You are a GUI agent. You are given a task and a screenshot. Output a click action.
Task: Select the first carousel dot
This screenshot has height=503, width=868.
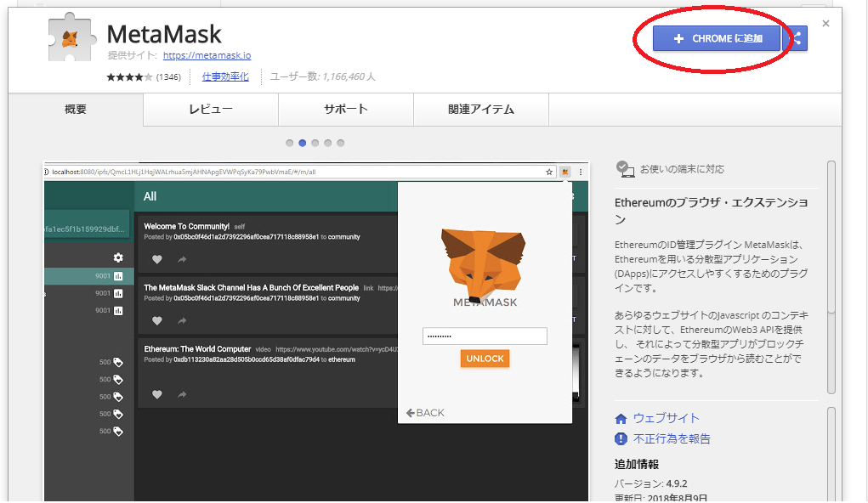click(x=290, y=143)
